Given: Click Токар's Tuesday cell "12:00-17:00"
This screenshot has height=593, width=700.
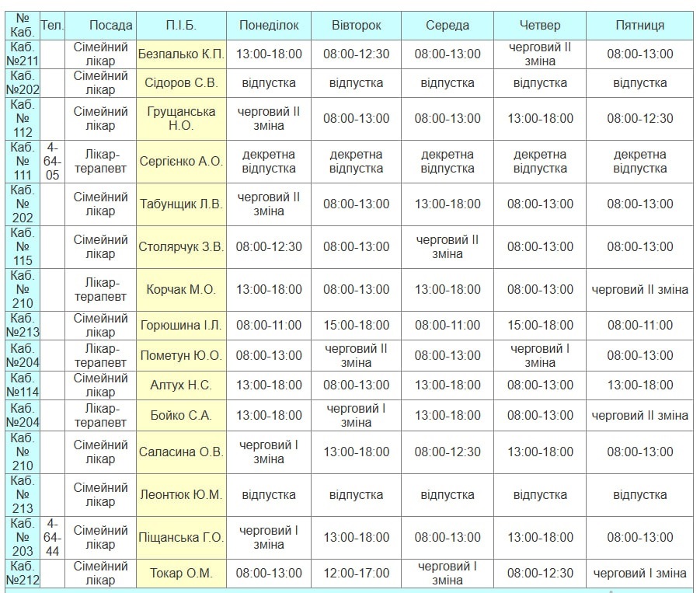Looking at the screenshot, I should pyautogui.click(x=357, y=574).
